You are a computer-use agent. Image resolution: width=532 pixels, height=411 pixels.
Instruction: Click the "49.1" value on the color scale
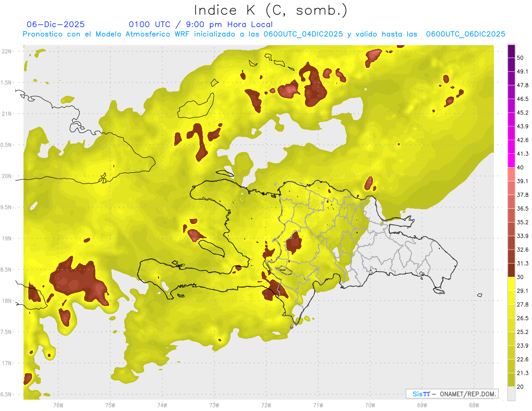point(523,71)
